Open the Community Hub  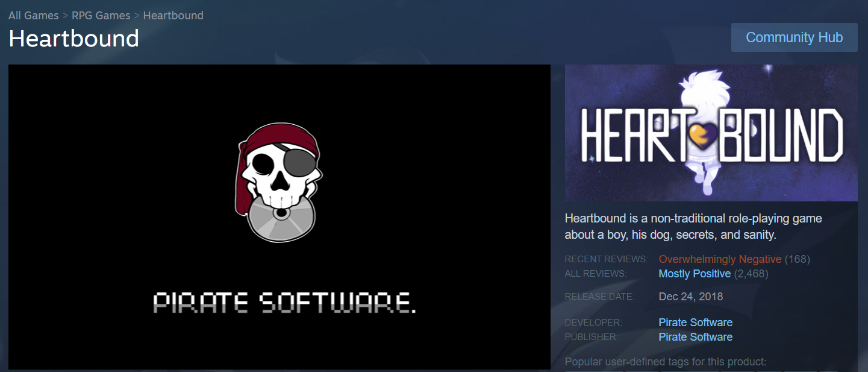tap(794, 37)
